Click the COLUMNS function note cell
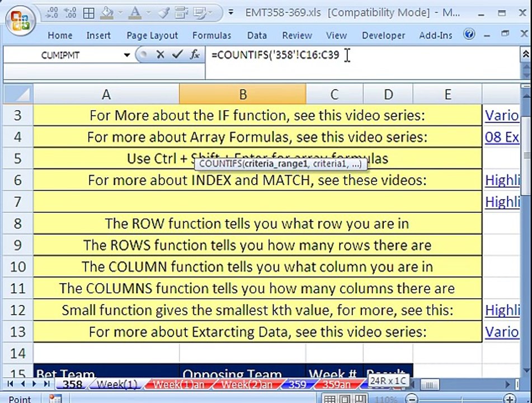This screenshot has width=532, height=403. coord(257,288)
